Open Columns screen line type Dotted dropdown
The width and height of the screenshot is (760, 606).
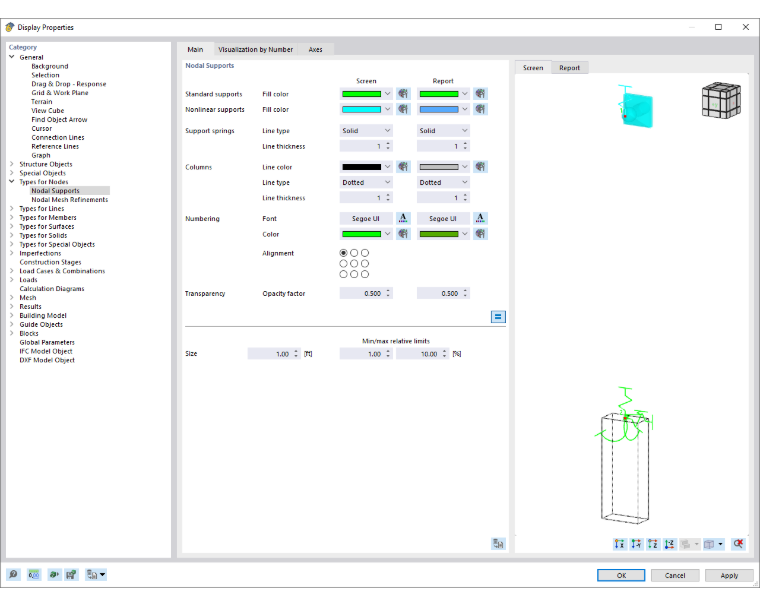(x=366, y=182)
